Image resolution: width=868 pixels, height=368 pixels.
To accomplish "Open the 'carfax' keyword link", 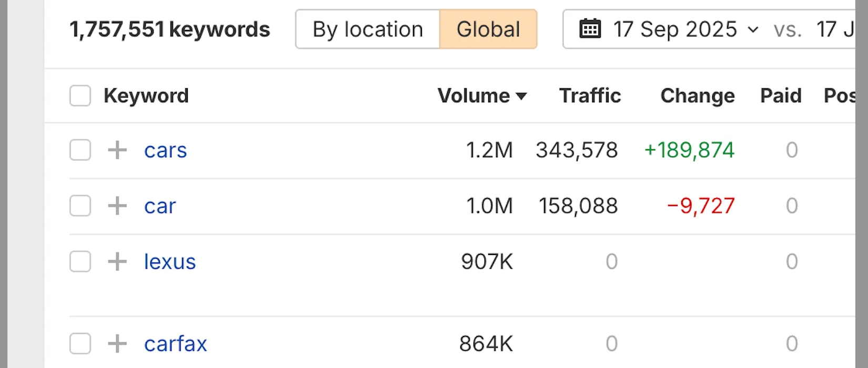I will tap(176, 344).
